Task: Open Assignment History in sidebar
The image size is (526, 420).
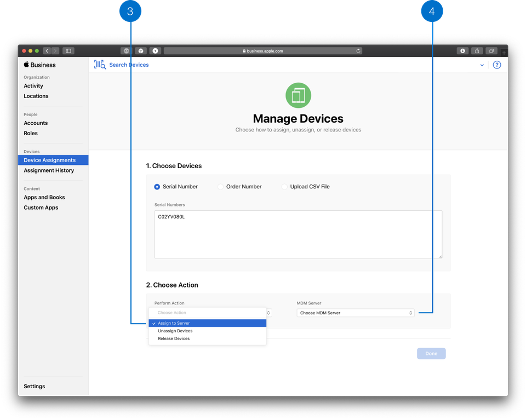Action: (x=49, y=170)
